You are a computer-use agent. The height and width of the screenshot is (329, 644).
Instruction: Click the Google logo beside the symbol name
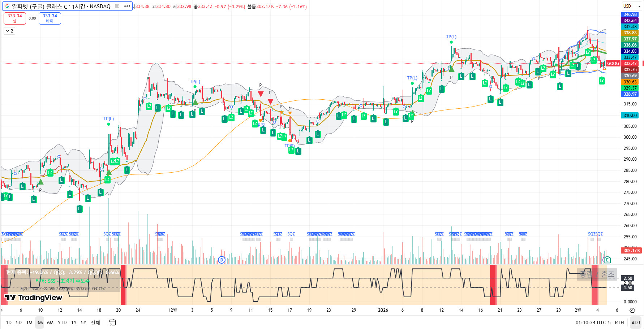click(7, 6)
